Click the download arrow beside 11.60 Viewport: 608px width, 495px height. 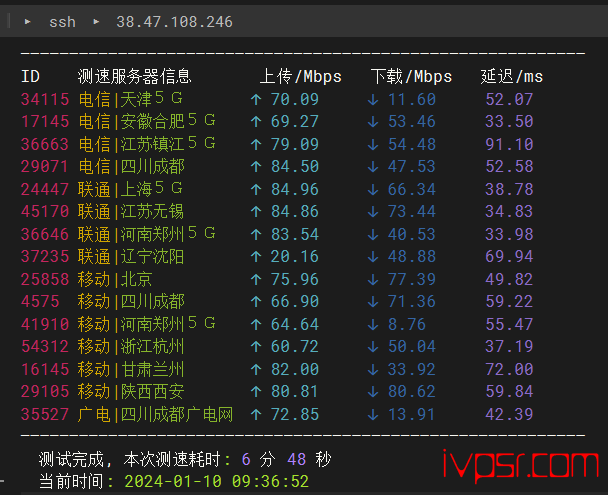tap(373, 99)
